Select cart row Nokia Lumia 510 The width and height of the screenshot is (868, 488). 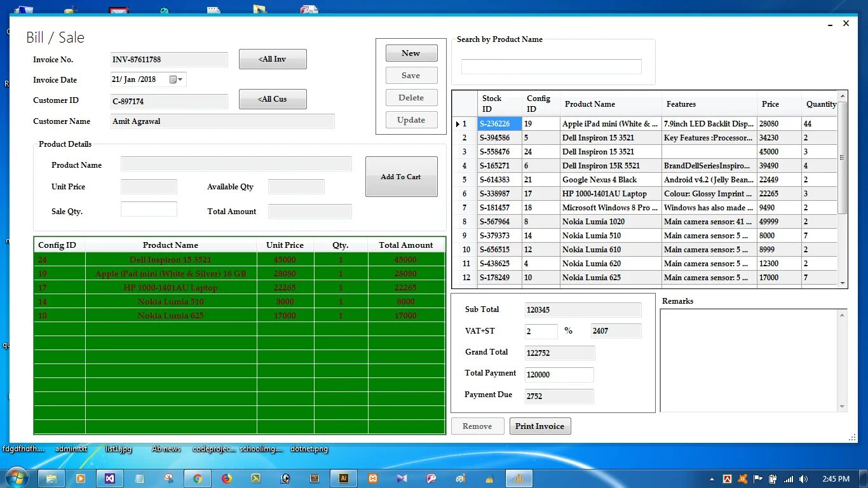[240, 301]
